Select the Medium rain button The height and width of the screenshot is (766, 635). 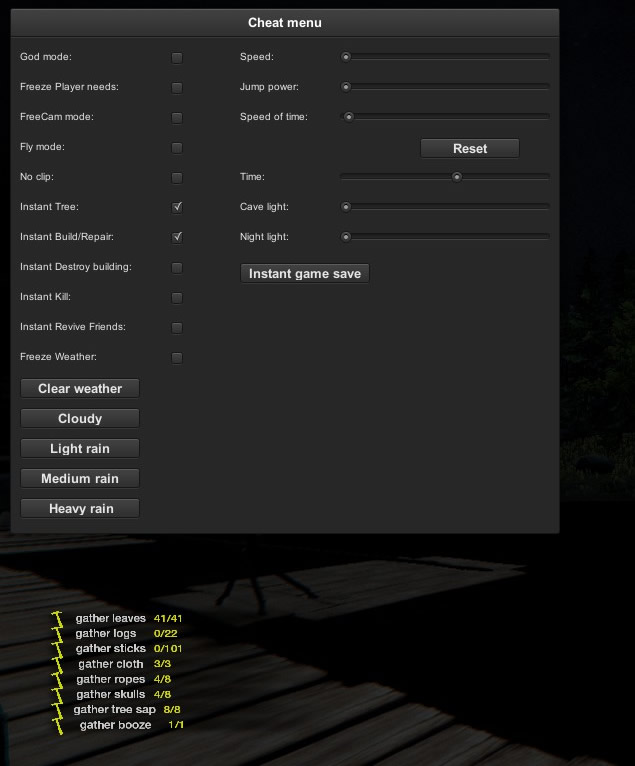[x=80, y=478]
